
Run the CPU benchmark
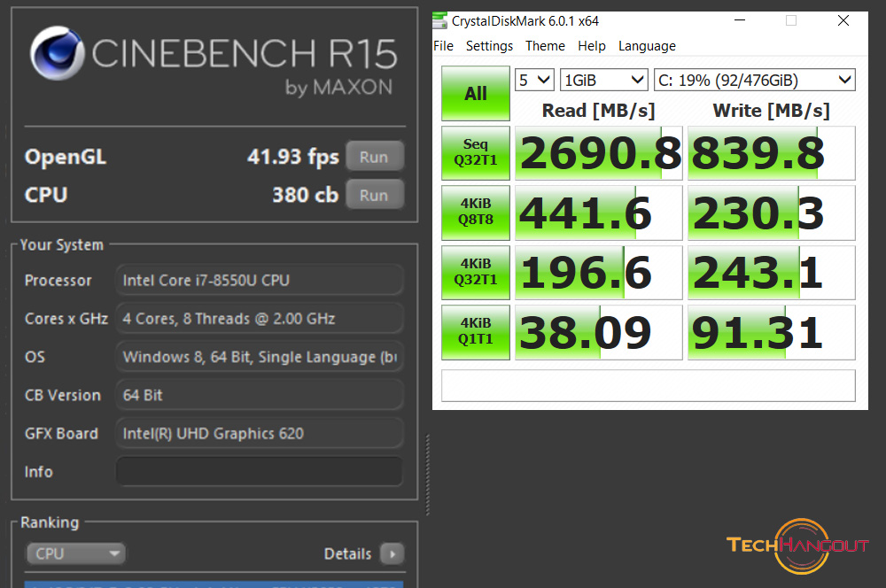click(x=375, y=195)
